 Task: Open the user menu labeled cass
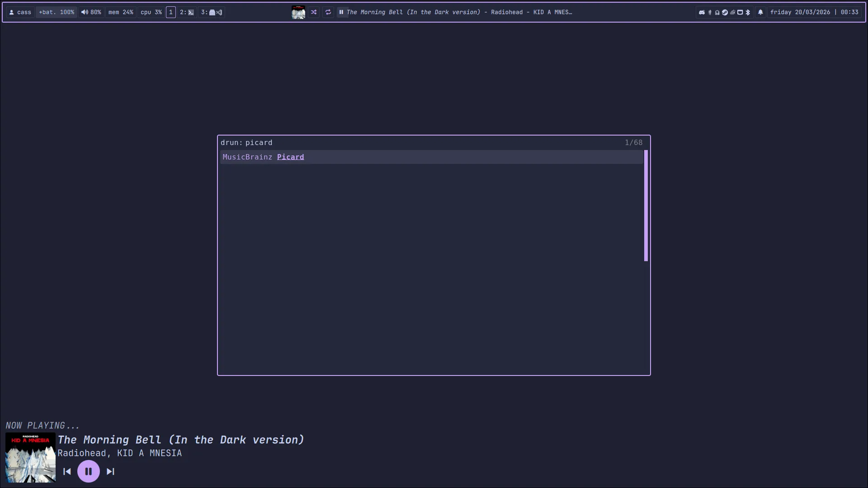pyautogui.click(x=20, y=12)
